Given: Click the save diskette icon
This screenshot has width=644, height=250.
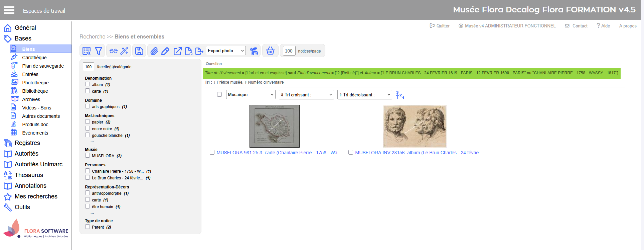Looking at the screenshot, I should pyautogui.click(x=139, y=51).
